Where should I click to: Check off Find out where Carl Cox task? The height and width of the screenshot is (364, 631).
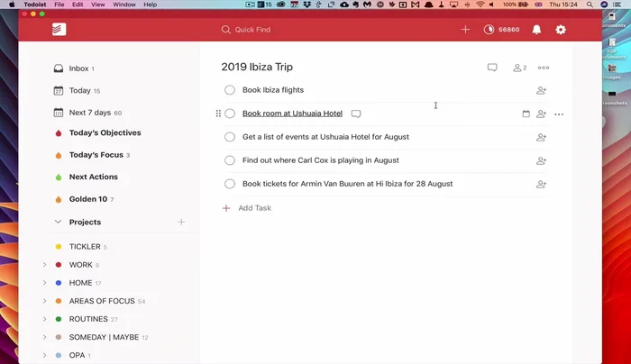[230, 160]
